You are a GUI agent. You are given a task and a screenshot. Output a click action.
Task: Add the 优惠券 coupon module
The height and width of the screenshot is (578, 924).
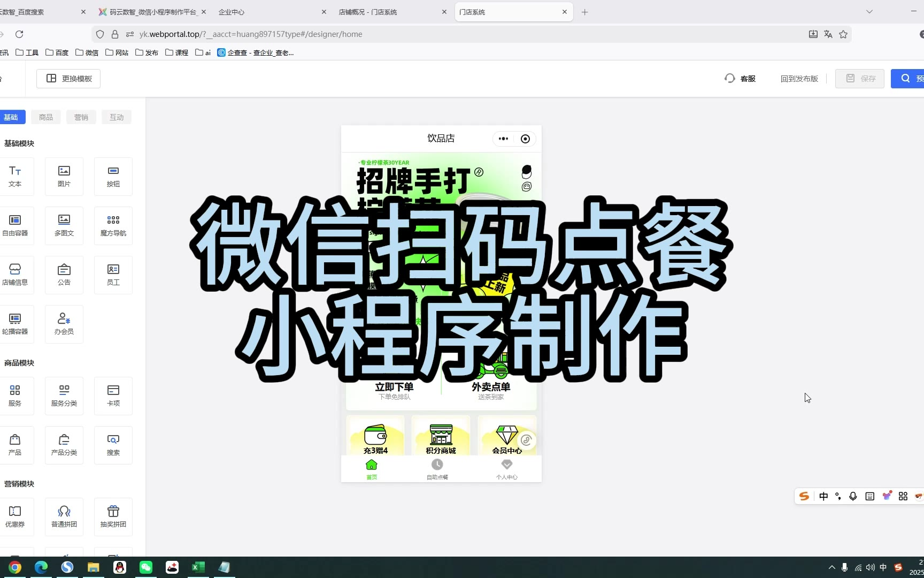(15, 516)
